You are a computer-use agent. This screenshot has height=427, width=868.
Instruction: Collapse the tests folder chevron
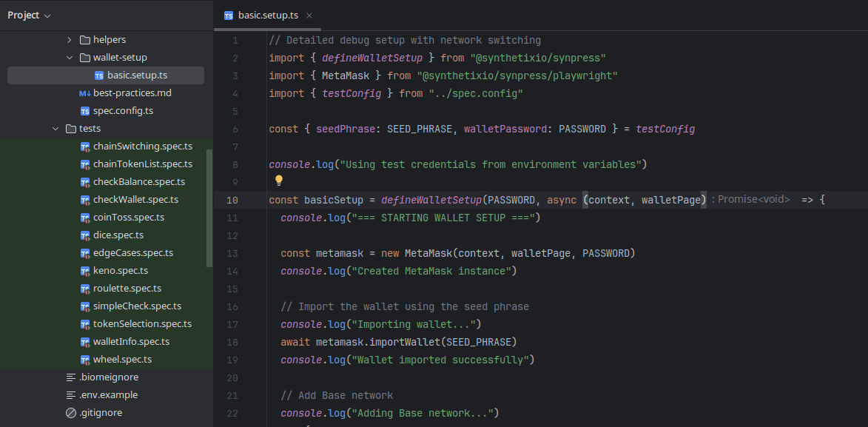click(x=55, y=129)
